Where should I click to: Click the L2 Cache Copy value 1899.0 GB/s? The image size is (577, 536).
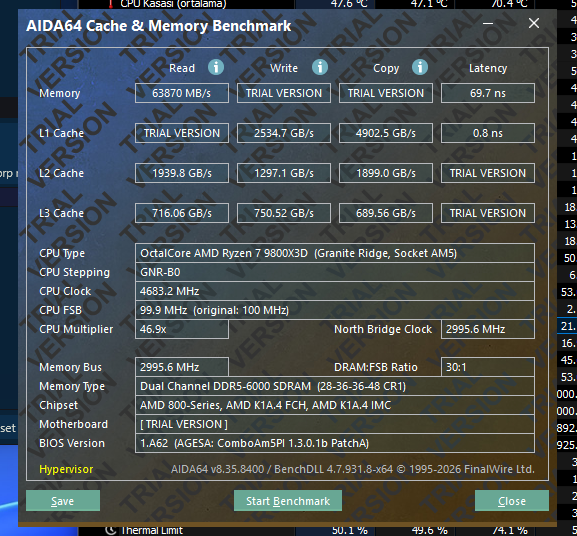point(386,173)
